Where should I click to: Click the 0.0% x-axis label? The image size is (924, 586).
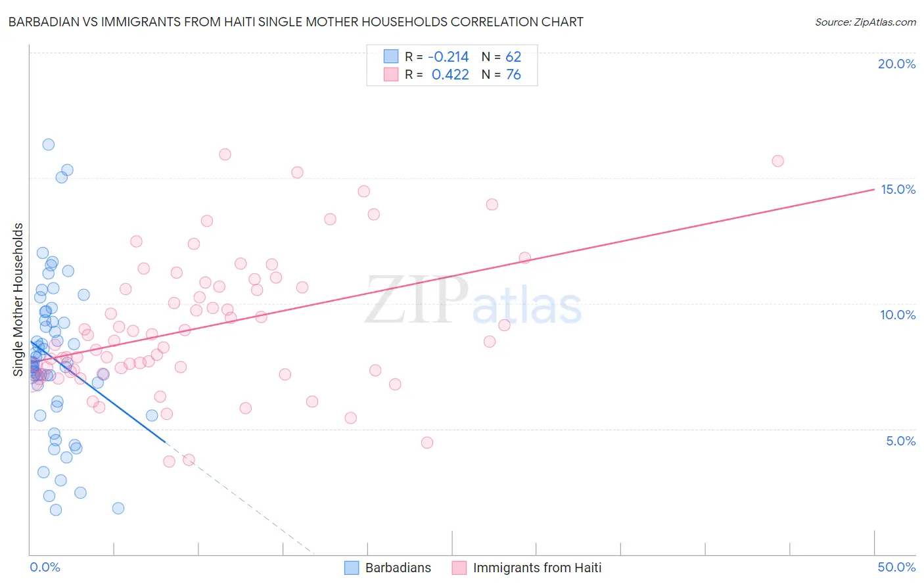tap(45, 567)
